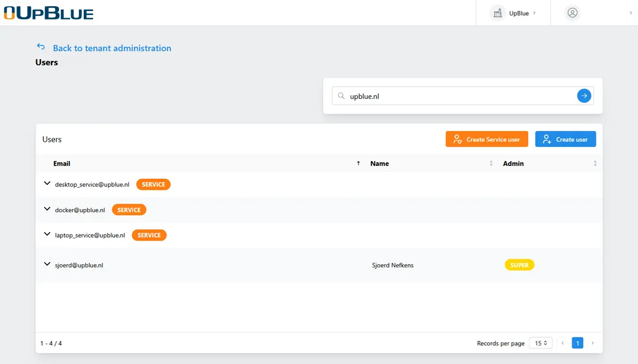Click the Create user button
638x364 pixels.
click(x=565, y=139)
